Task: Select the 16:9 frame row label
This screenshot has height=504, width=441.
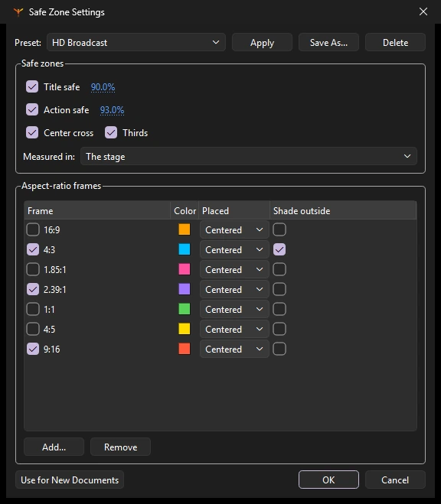Action: (x=52, y=230)
